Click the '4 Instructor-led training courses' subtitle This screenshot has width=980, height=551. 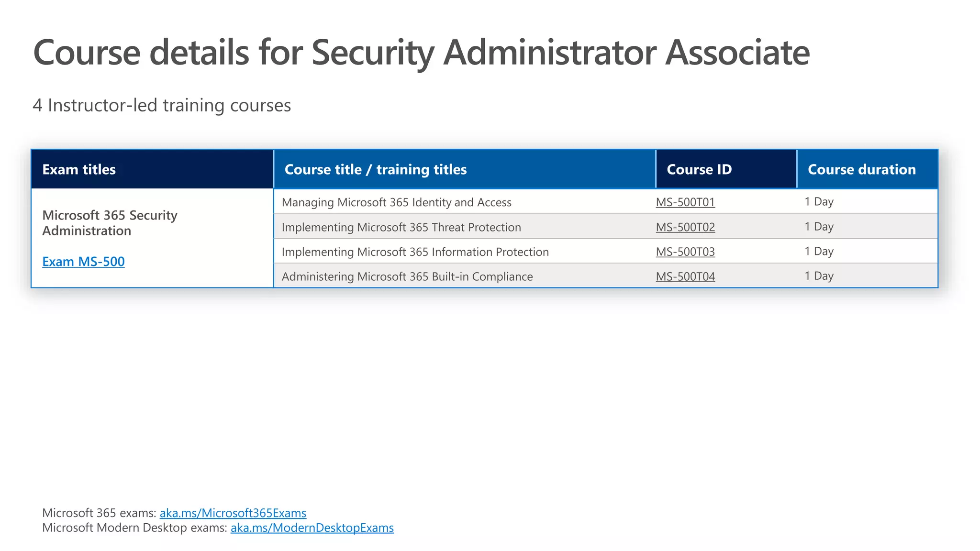[x=162, y=105]
